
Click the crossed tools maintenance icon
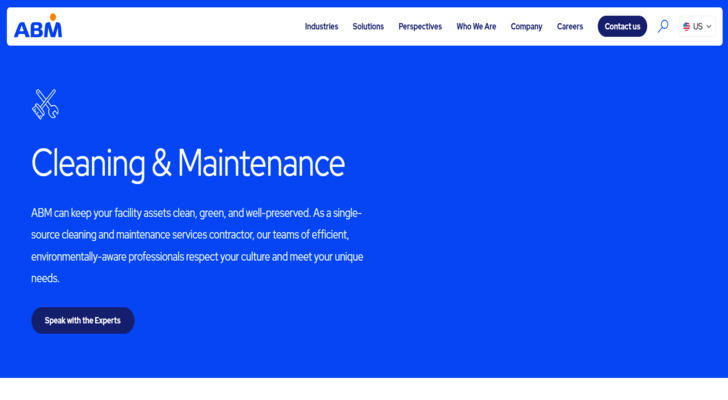[46, 104]
